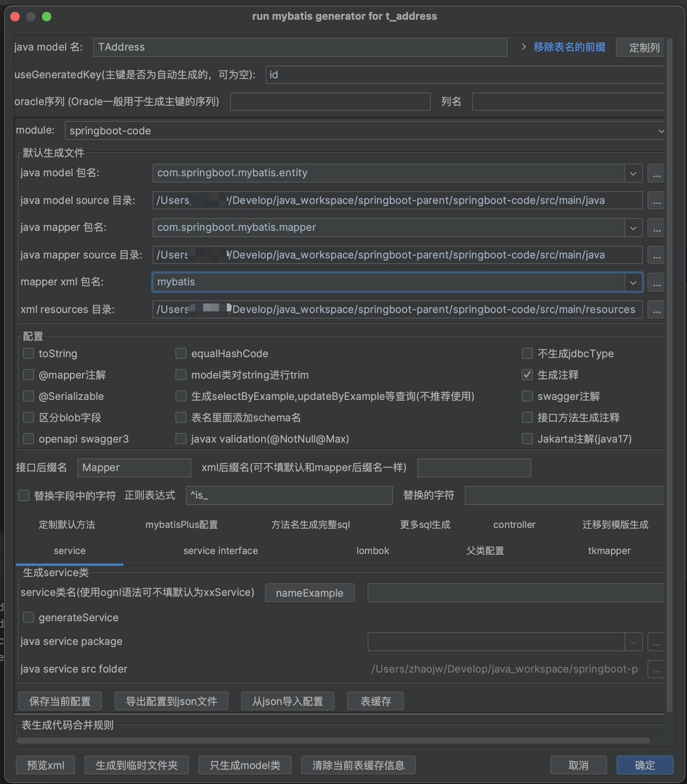Image resolution: width=687 pixels, height=784 pixels.
Task: Click the vertical scrollbar on right edge
Action: pyautogui.click(x=669, y=375)
